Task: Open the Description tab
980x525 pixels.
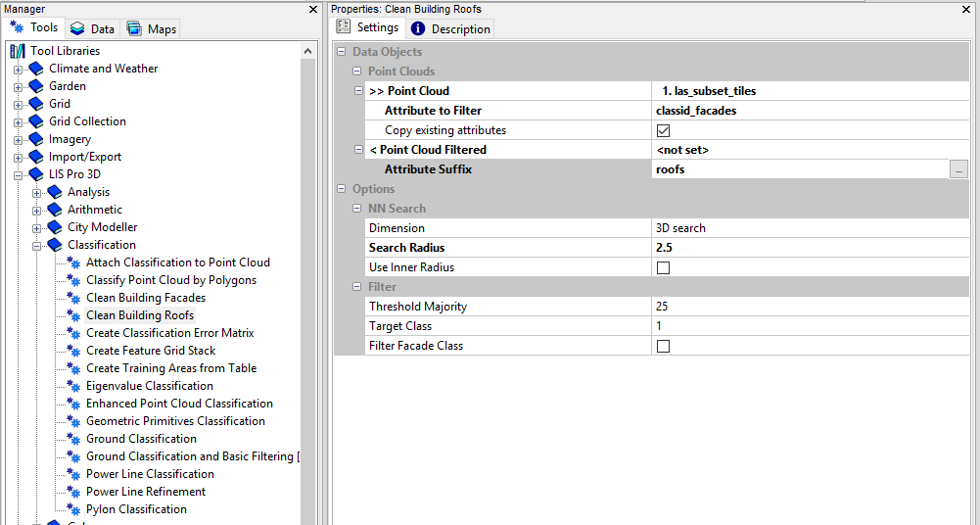Action: pyautogui.click(x=450, y=29)
